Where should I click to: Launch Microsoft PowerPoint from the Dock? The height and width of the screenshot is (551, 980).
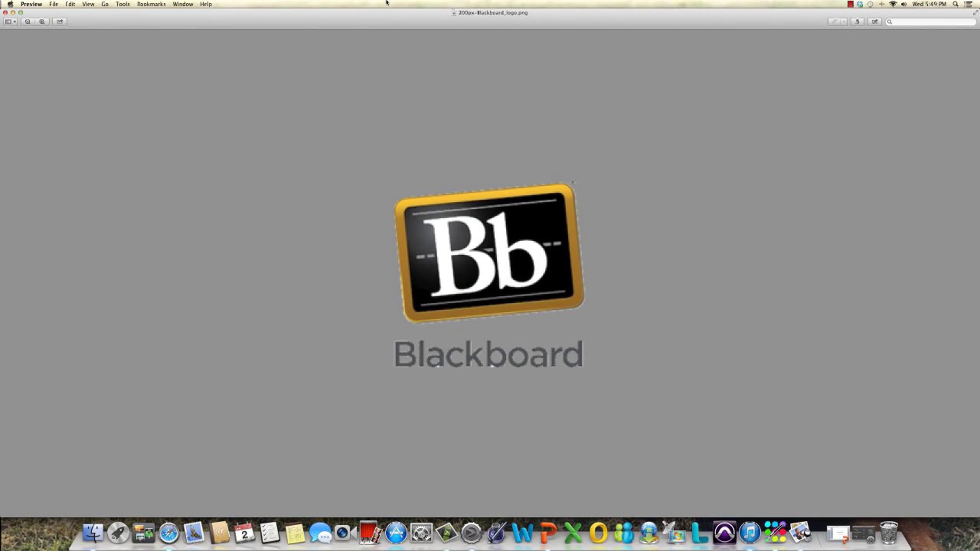(x=548, y=533)
